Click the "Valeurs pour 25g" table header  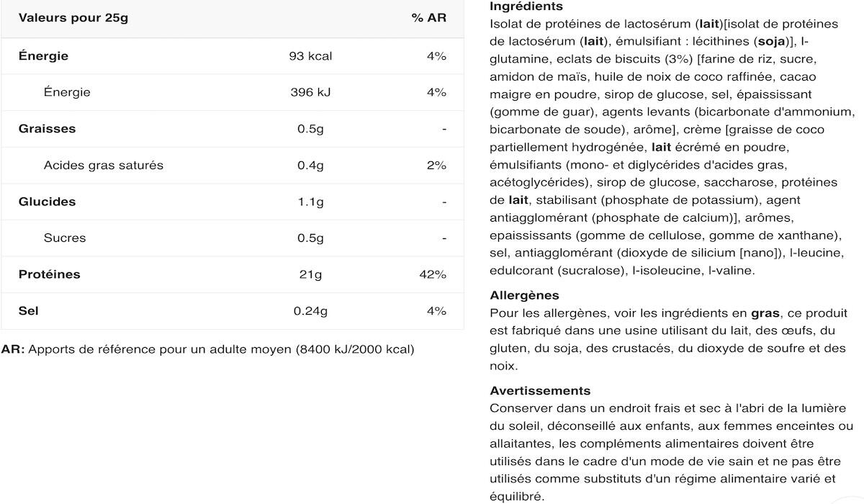coord(73,18)
